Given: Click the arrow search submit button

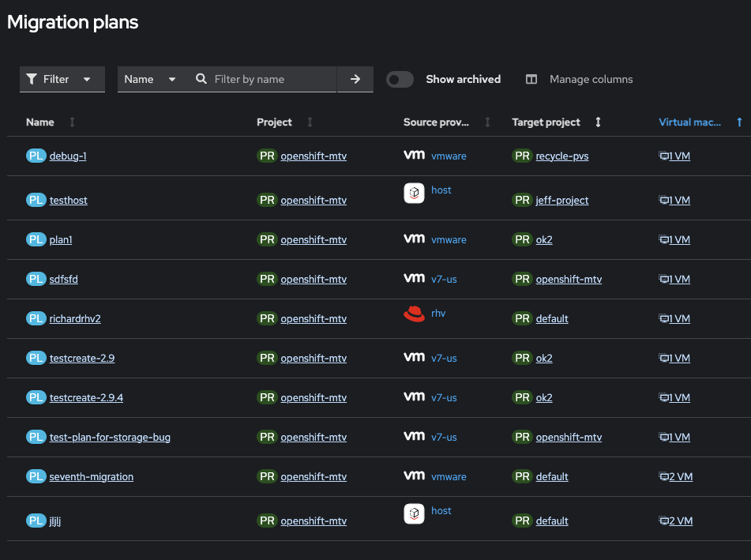Looking at the screenshot, I should pos(355,79).
